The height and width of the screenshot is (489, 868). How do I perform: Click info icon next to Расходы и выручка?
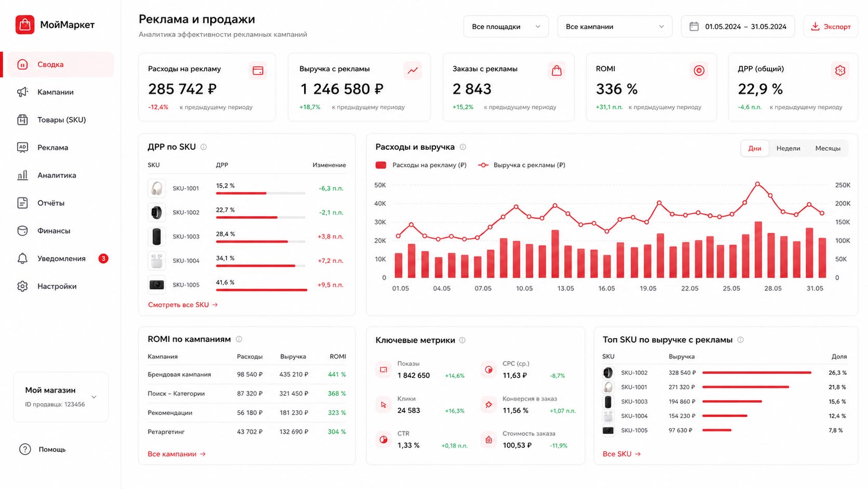pos(463,147)
